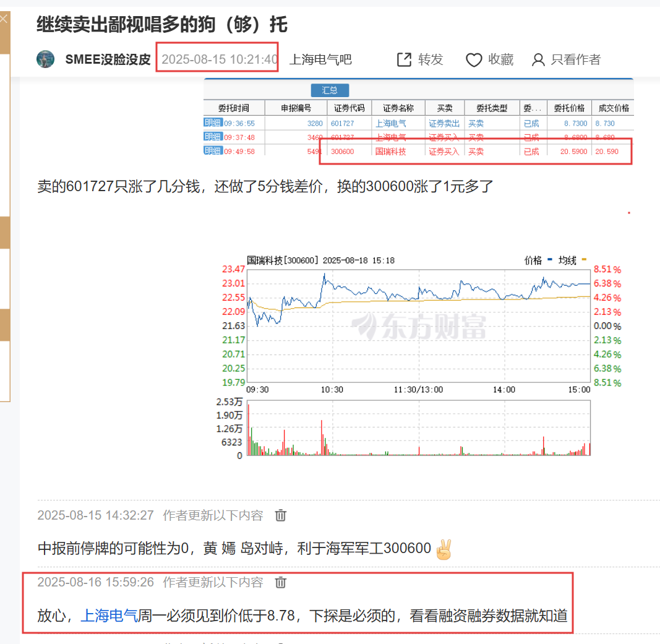Viewport: 660px width, 644px height.
Task: Click the SMEE没脸没皮 author avatar
Action: [x=45, y=59]
